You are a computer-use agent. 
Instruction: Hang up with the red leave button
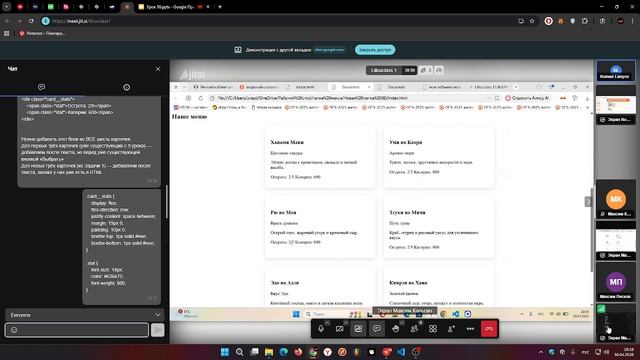489,329
